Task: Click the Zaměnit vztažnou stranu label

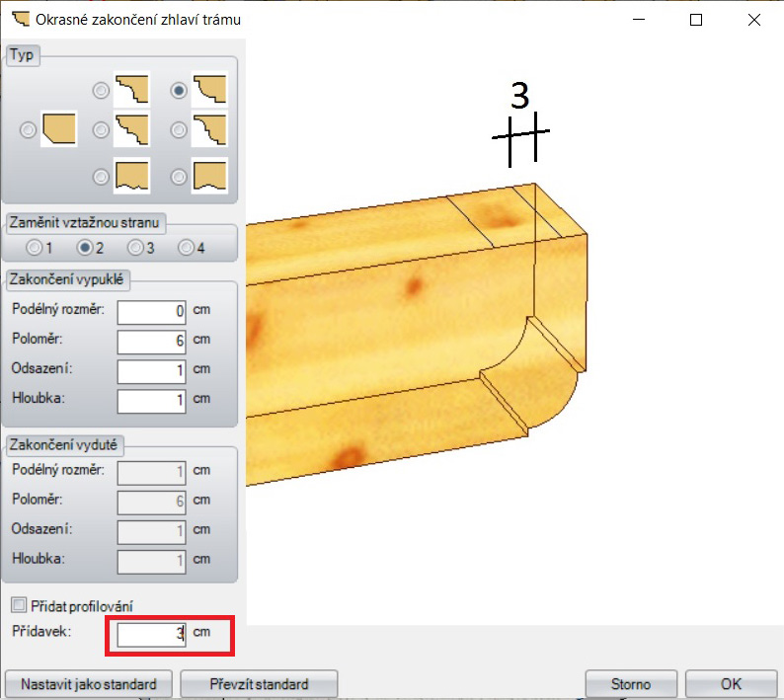Action: click(x=84, y=222)
